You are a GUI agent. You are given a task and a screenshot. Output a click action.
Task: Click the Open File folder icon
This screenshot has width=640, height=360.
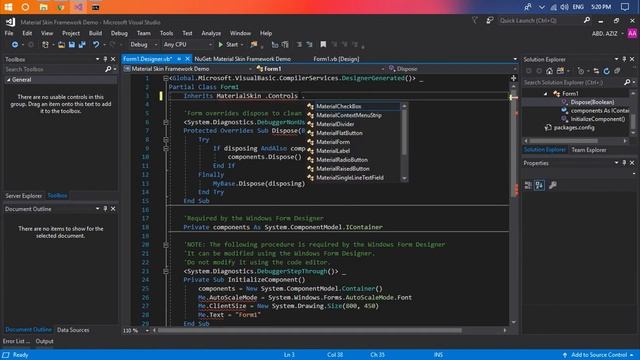[x=61, y=44]
